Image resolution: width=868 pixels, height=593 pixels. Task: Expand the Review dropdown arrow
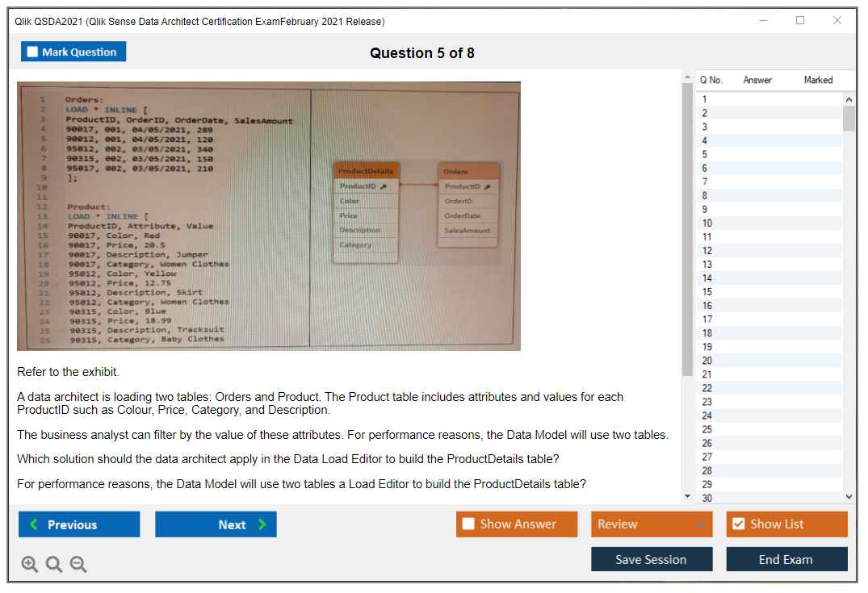point(699,524)
